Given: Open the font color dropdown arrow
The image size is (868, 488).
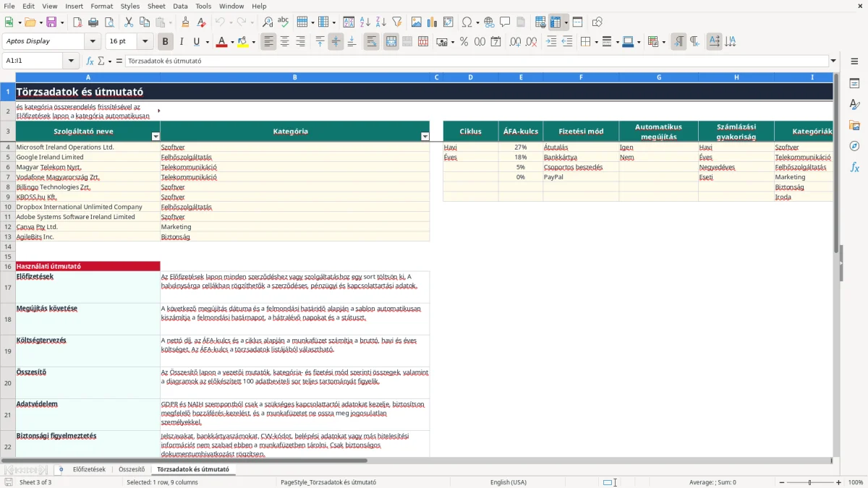Looking at the screenshot, I should click(231, 42).
